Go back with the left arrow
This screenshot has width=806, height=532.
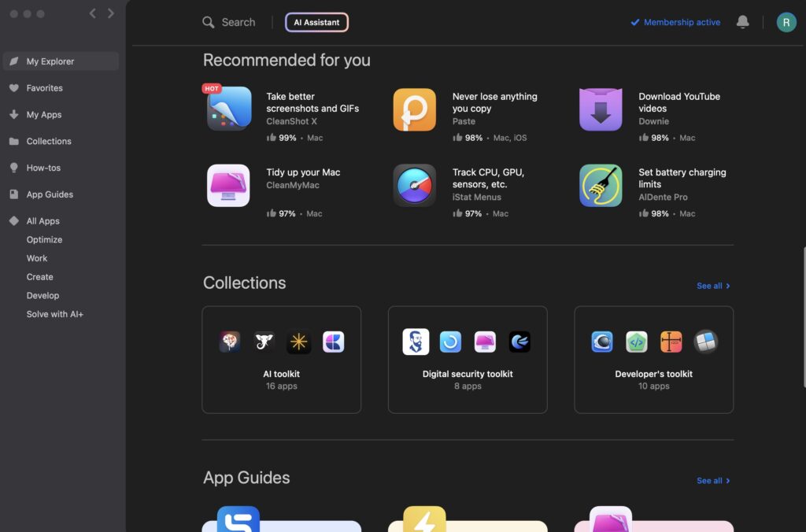pos(93,13)
